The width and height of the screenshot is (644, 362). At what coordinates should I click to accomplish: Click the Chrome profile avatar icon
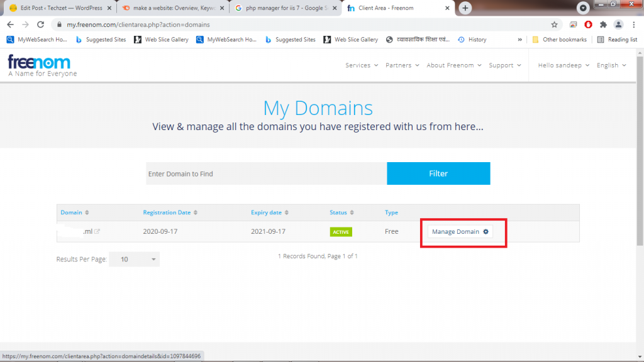(618, 25)
